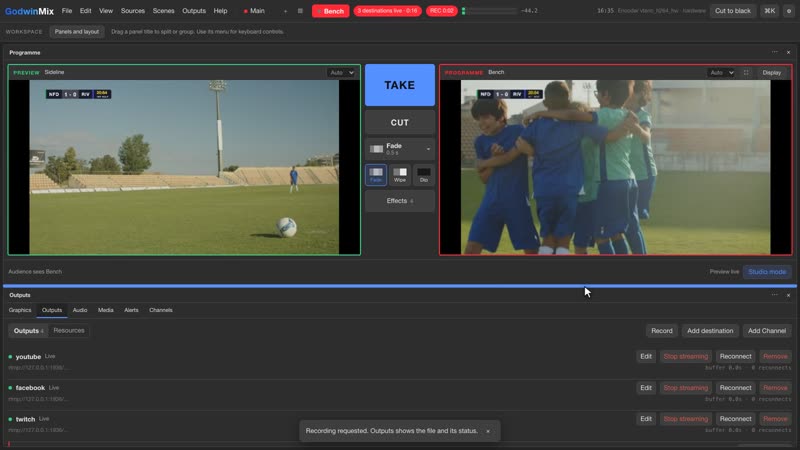Close the Outputs panel
Viewport: 800px width, 450px height.
pyautogui.click(x=788, y=295)
